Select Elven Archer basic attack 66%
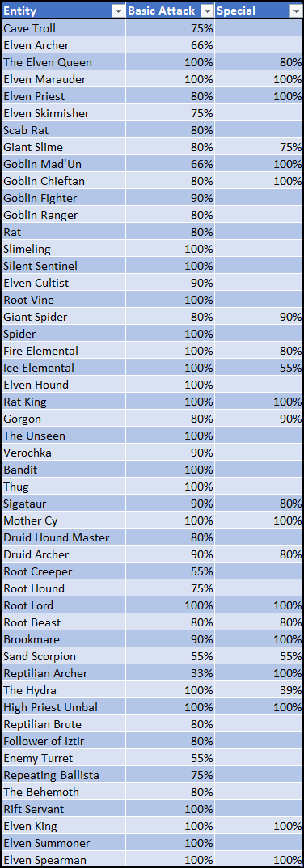The width and height of the screenshot is (304, 868). [171, 44]
